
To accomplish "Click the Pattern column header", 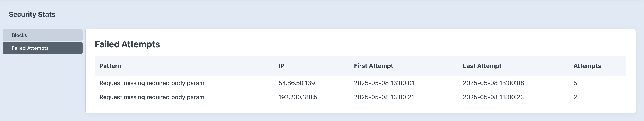I will point(110,66).
